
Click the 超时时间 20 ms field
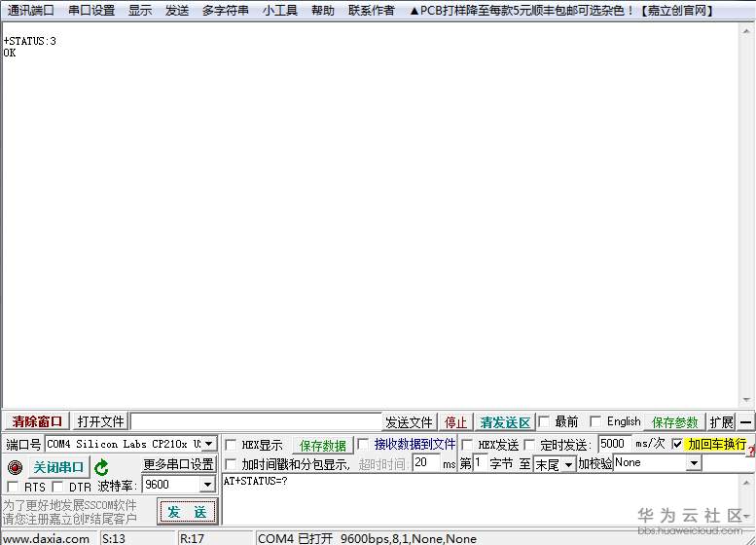coord(426,463)
